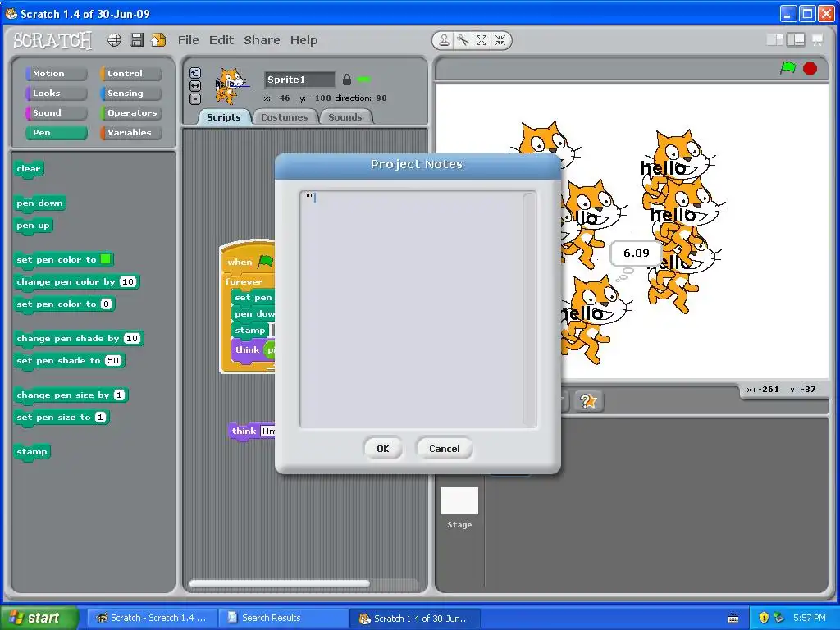Select the shrink sprite tool

(500, 40)
